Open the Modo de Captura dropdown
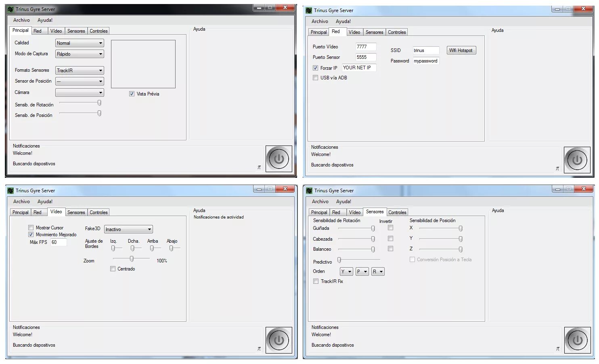599x364 pixels. [80, 54]
